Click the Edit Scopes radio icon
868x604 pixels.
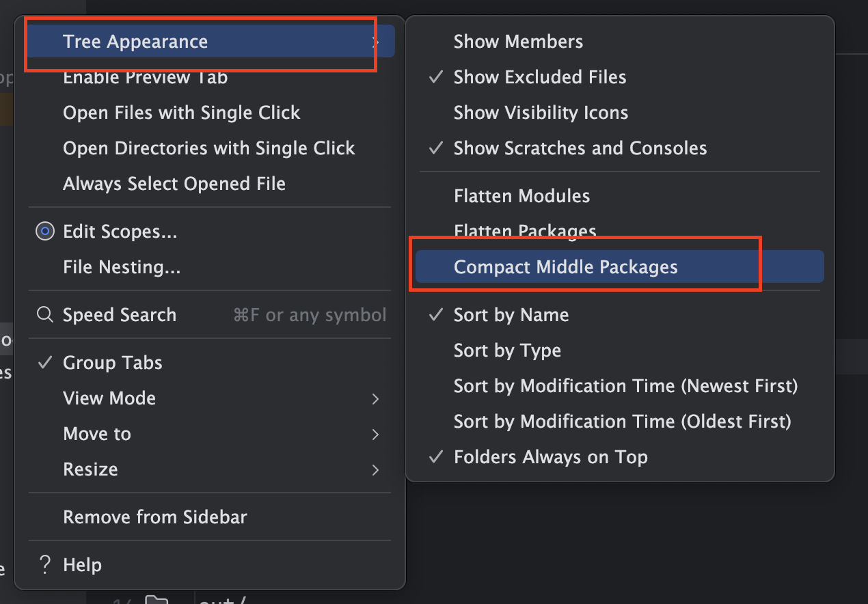tap(45, 232)
